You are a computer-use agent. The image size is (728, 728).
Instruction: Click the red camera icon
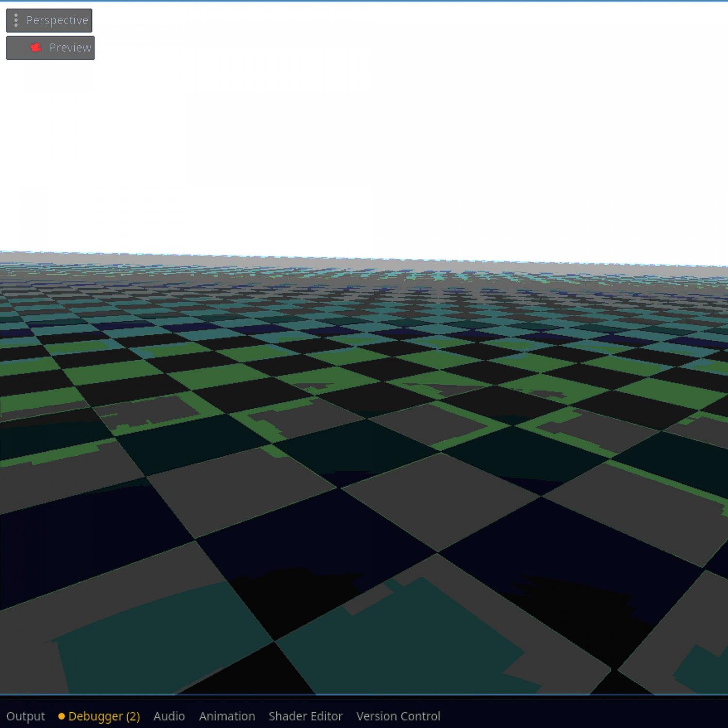[x=36, y=48]
